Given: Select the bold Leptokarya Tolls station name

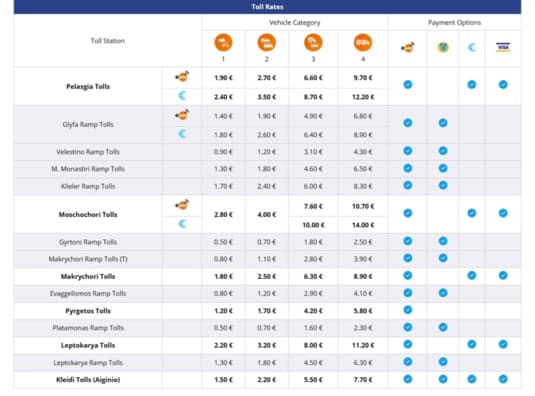Looking at the screenshot, I should [x=88, y=346].
